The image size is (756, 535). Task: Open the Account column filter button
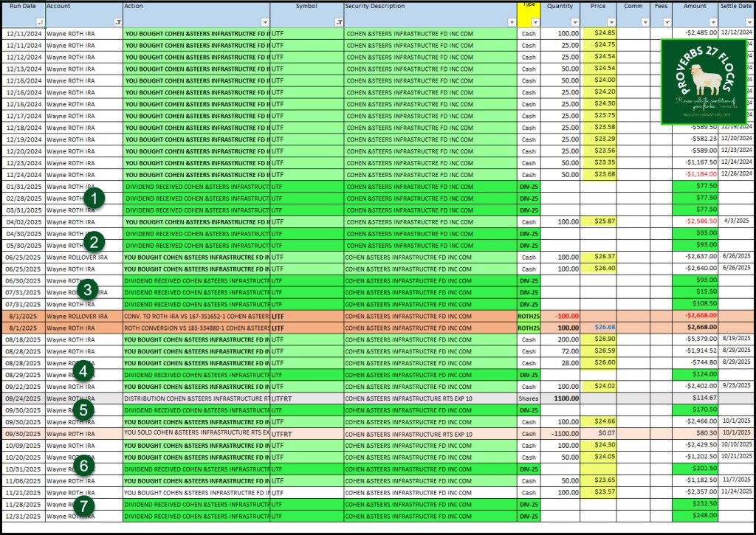[x=117, y=23]
